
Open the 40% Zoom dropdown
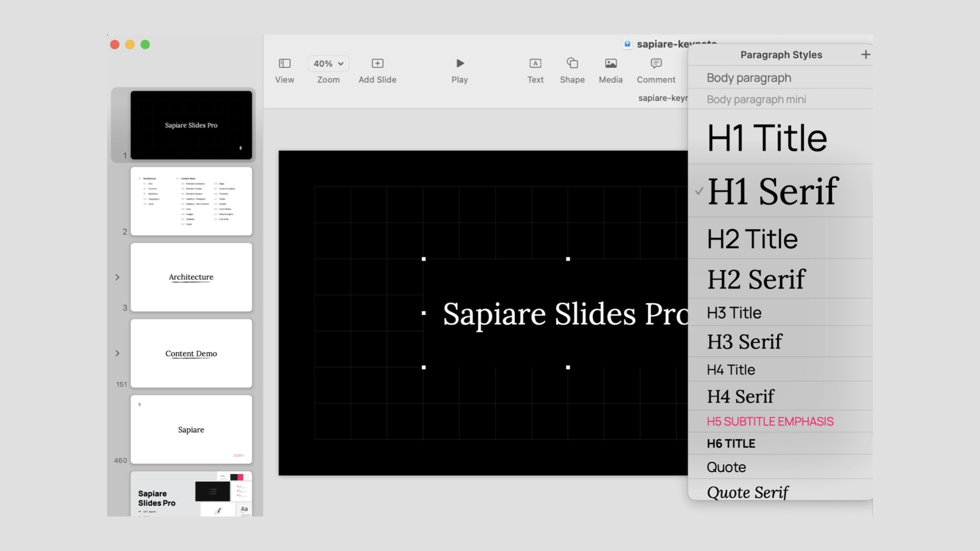tap(328, 63)
